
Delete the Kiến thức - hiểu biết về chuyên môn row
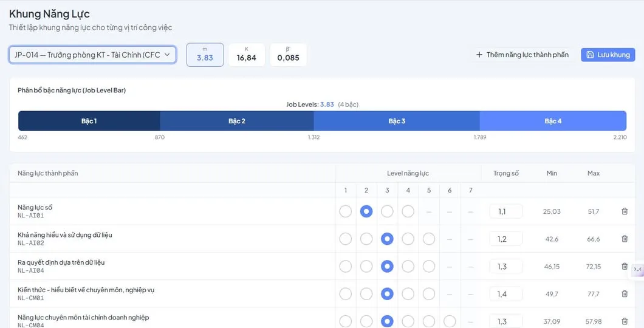pos(625,293)
